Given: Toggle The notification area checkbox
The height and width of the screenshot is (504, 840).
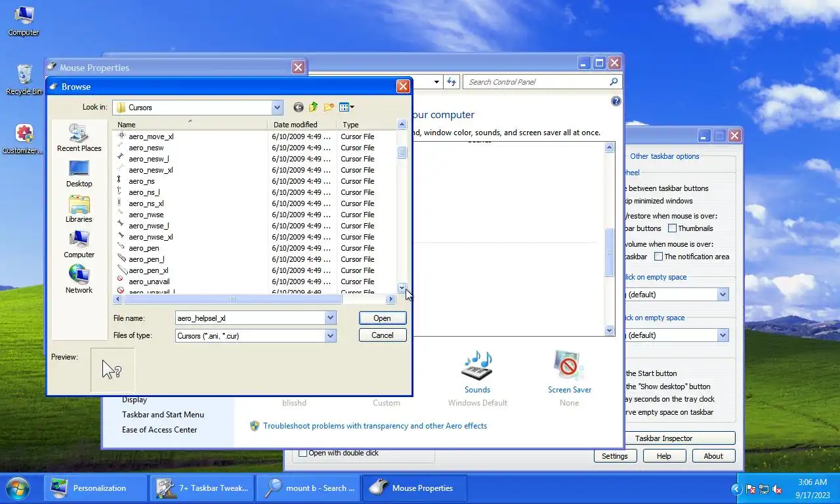Looking at the screenshot, I should [x=658, y=257].
